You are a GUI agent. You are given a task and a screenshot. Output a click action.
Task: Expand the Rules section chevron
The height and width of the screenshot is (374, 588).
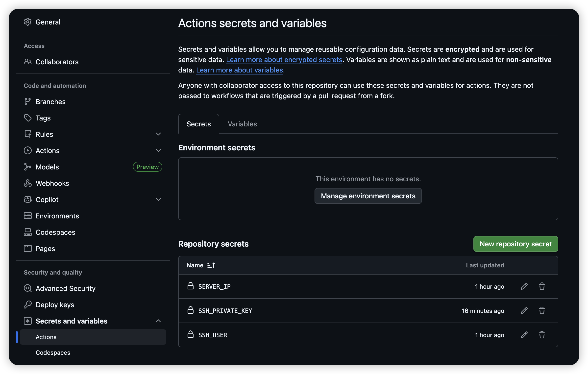point(158,134)
